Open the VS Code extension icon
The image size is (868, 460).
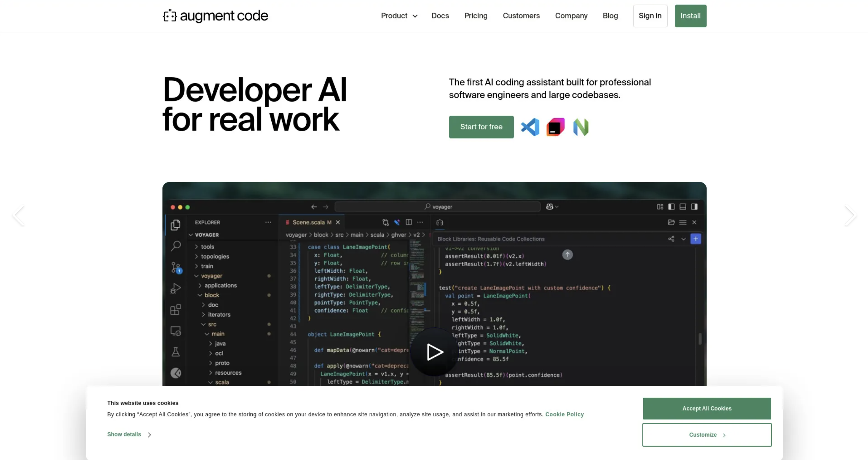[x=530, y=127]
